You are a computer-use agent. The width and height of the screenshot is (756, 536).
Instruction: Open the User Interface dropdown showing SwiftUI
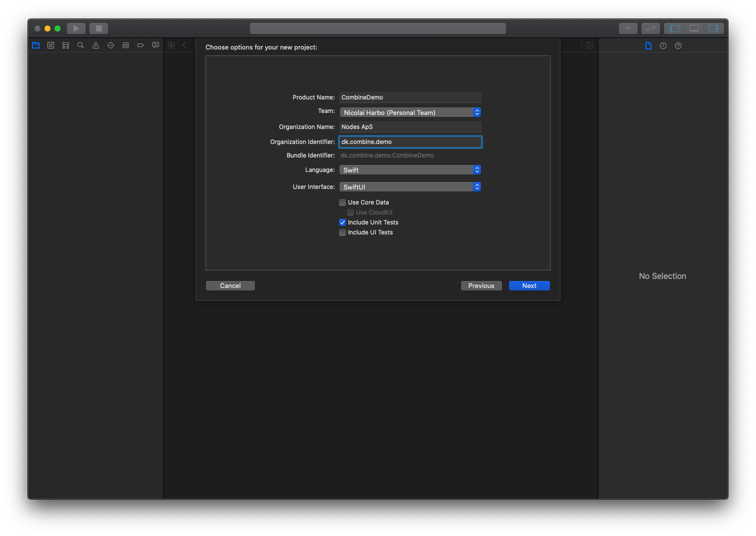pyautogui.click(x=410, y=187)
